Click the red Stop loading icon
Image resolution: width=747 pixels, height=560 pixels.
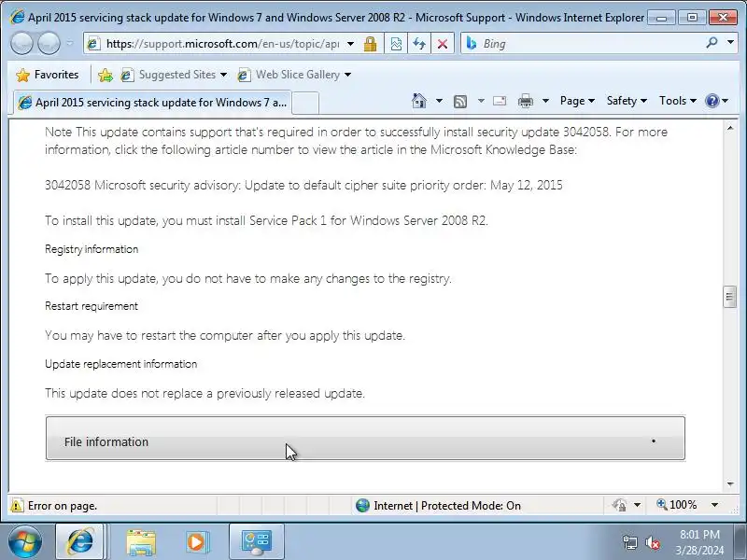click(443, 44)
